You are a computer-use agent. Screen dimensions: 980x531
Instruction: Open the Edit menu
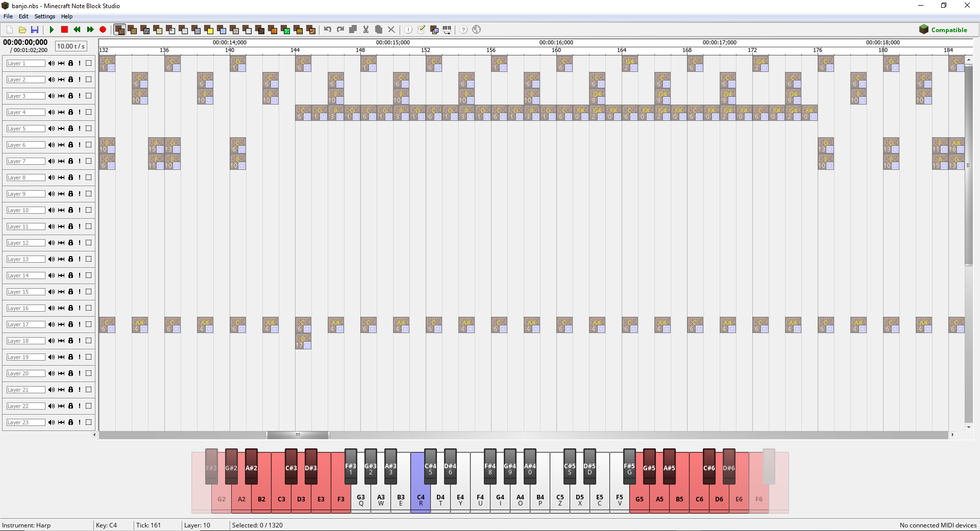(23, 16)
